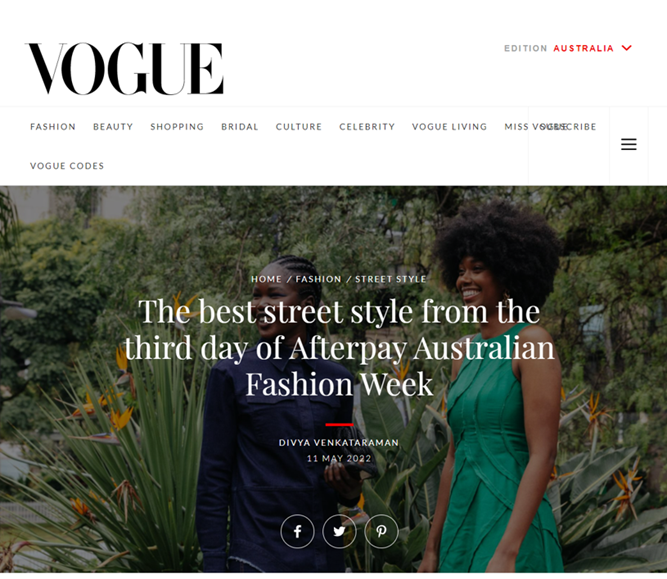Select the Celebrity nav item
667x579 pixels.
[367, 127]
